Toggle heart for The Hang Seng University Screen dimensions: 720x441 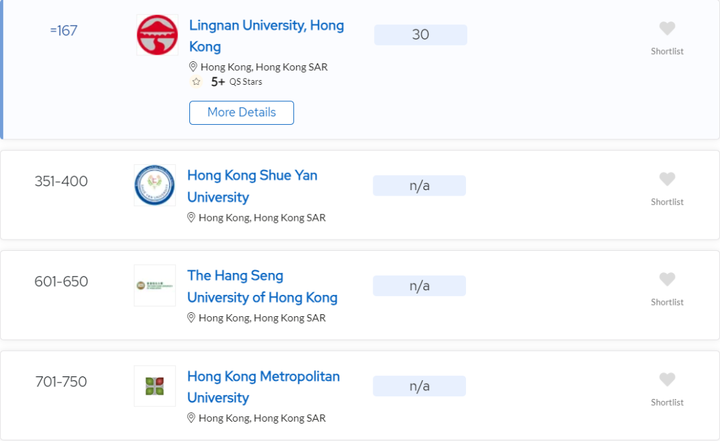coord(667,280)
